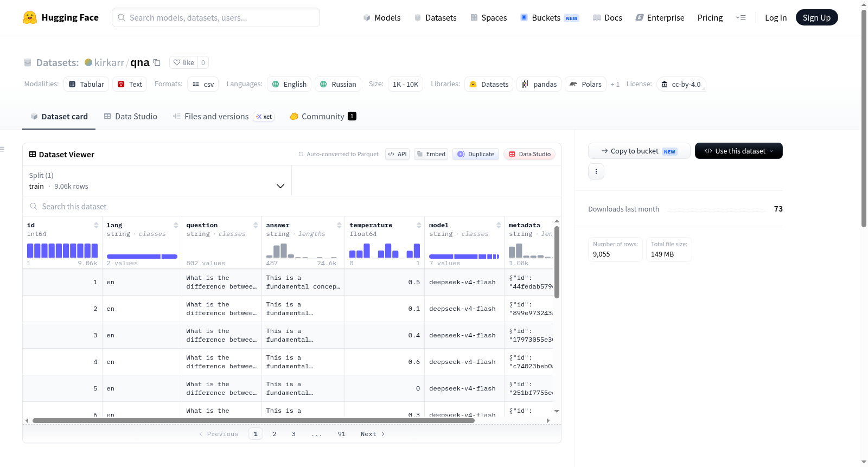Open the Pricing page
The width and height of the screenshot is (868, 467).
point(710,17)
